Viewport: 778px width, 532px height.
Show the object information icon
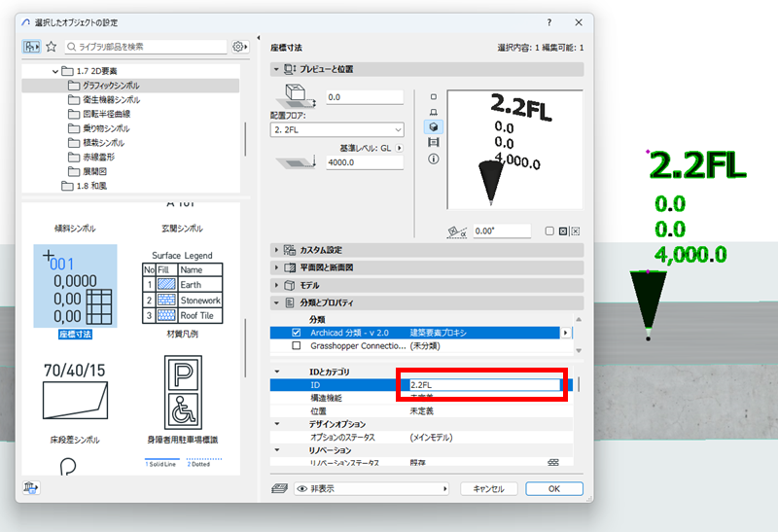tap(433, 159)
